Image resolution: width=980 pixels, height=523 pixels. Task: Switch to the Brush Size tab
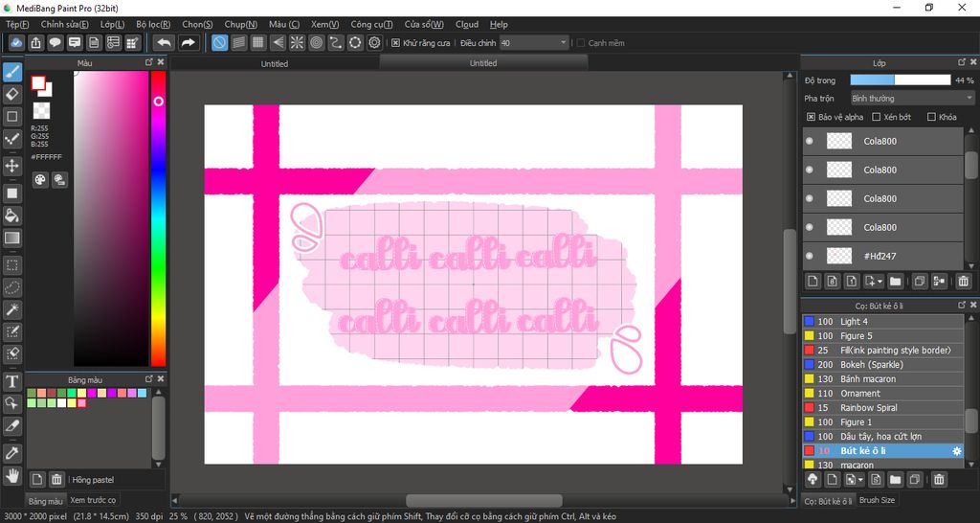[x=877, y=500]
